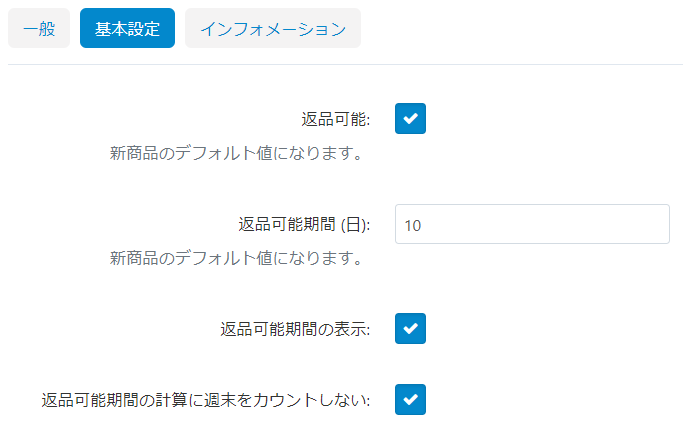
Task: Click the help text below the 返品可能 checkbox
Action: (x=235, y=155)
